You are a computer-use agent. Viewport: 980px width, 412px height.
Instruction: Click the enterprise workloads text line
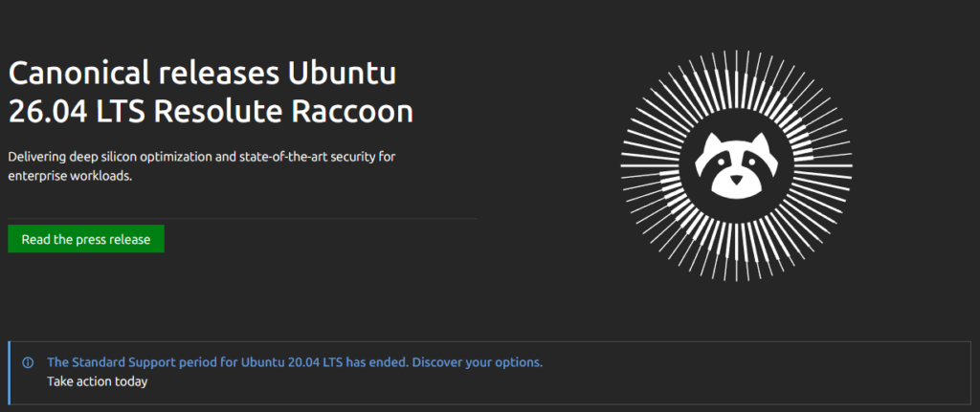click(x=71, y=176)
